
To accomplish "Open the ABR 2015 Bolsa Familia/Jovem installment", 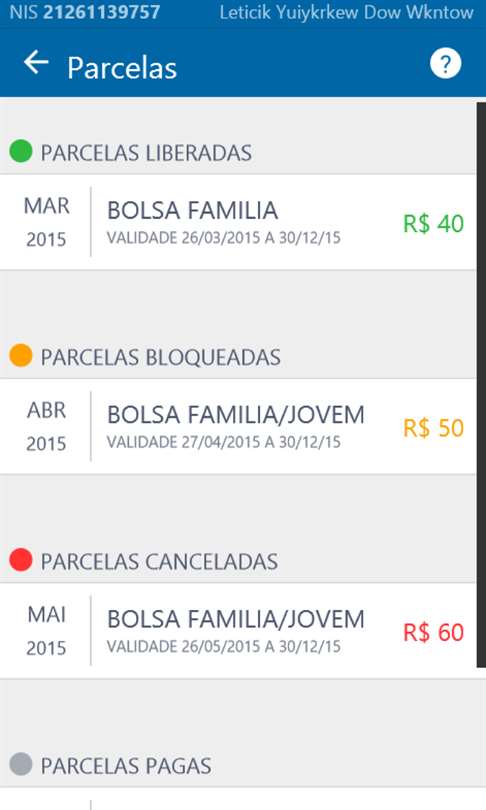I will [238, 427].
